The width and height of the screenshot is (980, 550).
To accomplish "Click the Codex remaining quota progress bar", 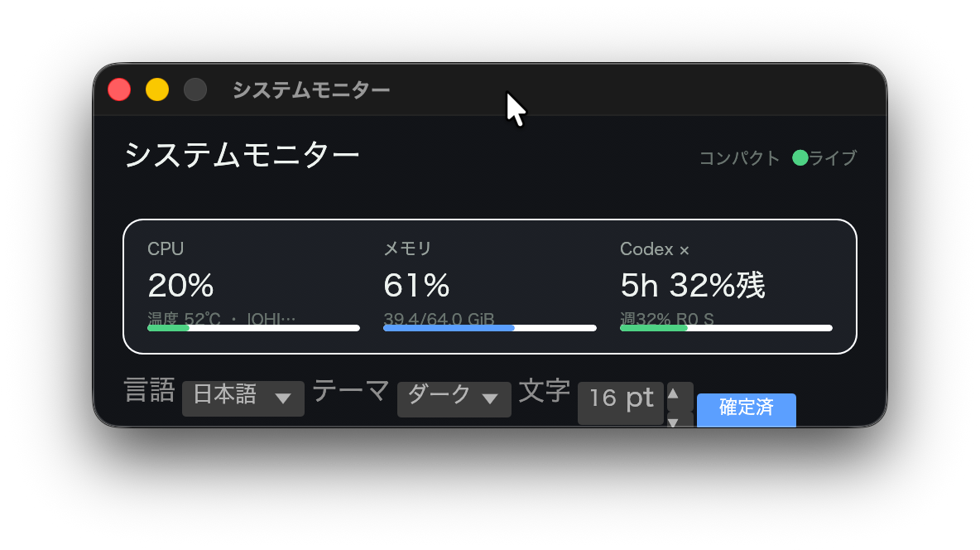I will pyautogui.click(x=726, y=328).
